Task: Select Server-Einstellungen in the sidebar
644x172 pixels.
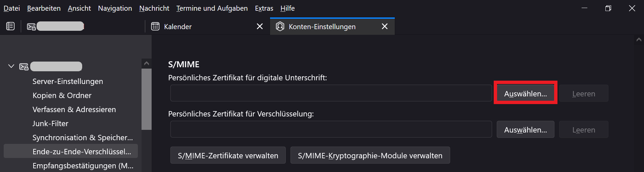Action: [68, 81]
